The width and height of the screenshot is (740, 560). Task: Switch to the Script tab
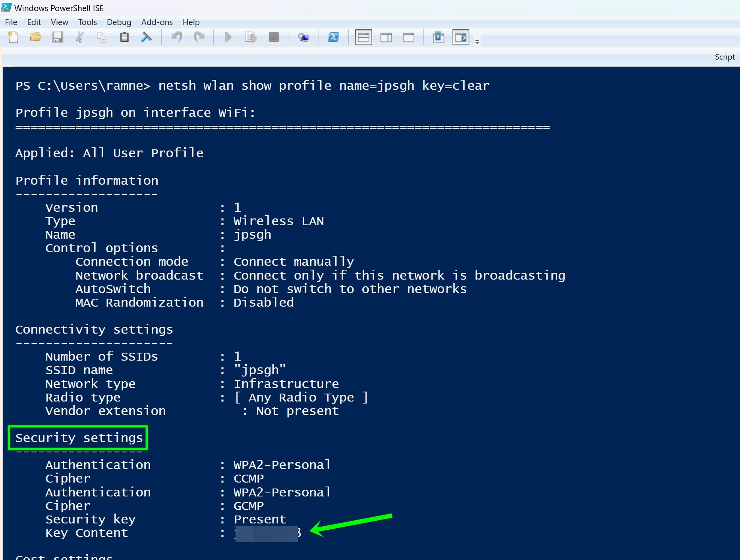[724, 57]
